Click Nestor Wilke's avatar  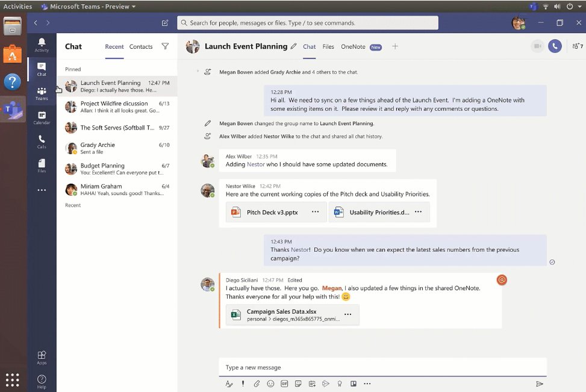207,191
